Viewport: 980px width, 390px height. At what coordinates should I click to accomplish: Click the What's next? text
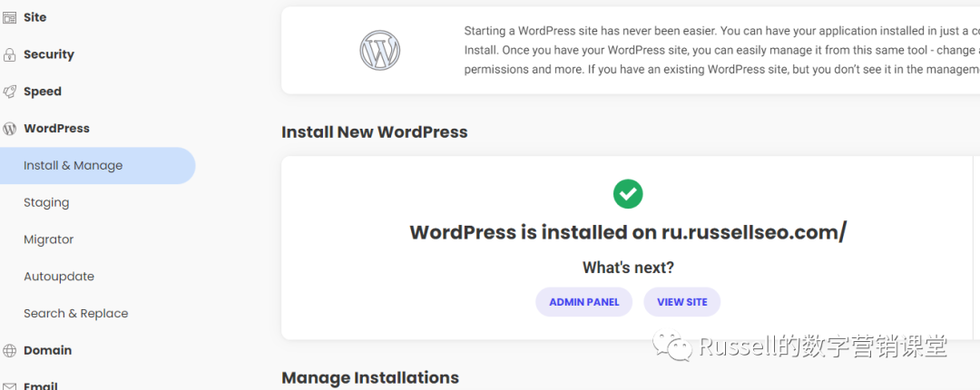click(627, 268)
